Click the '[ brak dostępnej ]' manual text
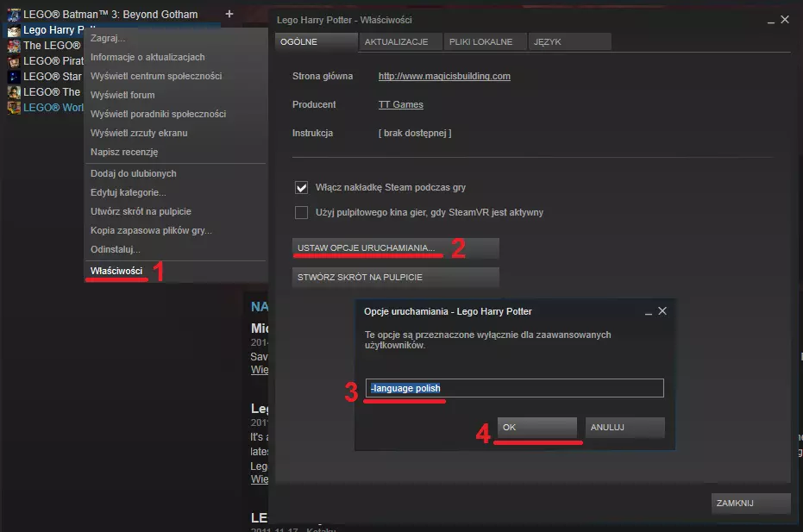Image resolution: width=803 pixels, height=532 pixels. click(x=415, y=133)
